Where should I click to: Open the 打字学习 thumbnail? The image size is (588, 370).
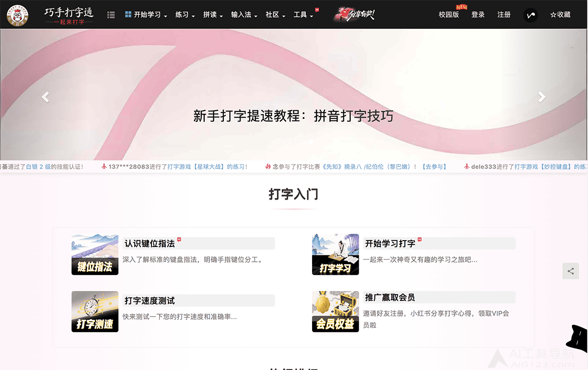point(336,254)
